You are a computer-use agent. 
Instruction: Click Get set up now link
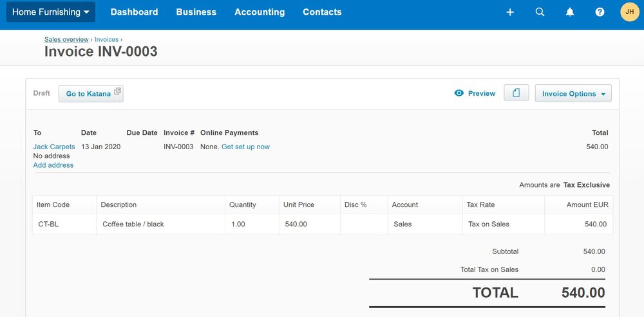coord(245,147)
